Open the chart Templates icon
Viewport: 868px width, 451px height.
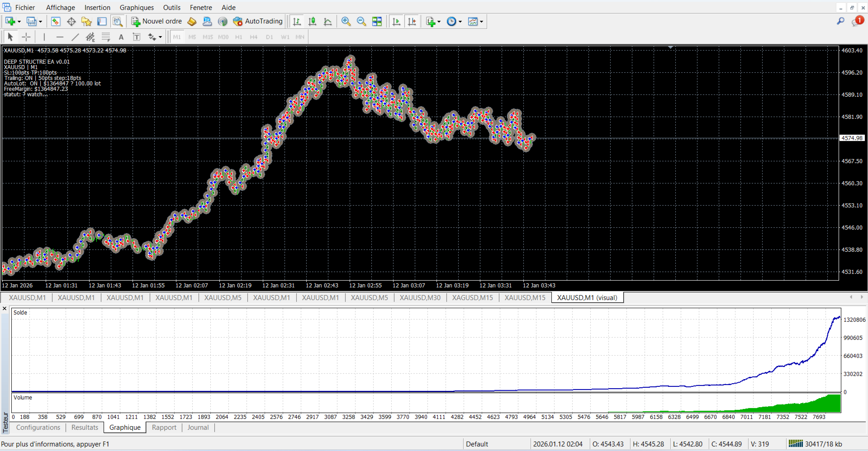tap(473, 21)
